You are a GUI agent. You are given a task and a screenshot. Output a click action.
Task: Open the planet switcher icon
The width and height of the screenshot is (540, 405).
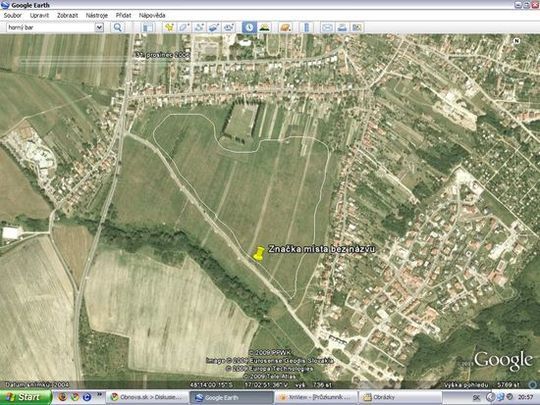coord(285,28)
